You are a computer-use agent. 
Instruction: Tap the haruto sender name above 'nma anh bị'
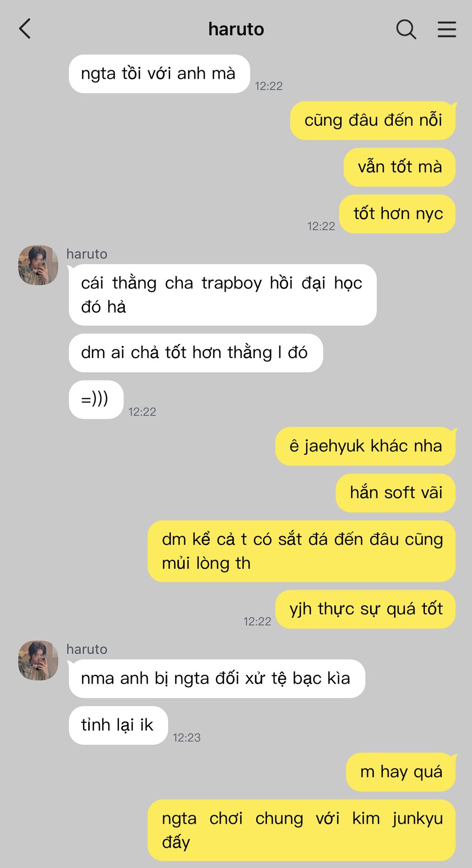(x=87, y=649)
